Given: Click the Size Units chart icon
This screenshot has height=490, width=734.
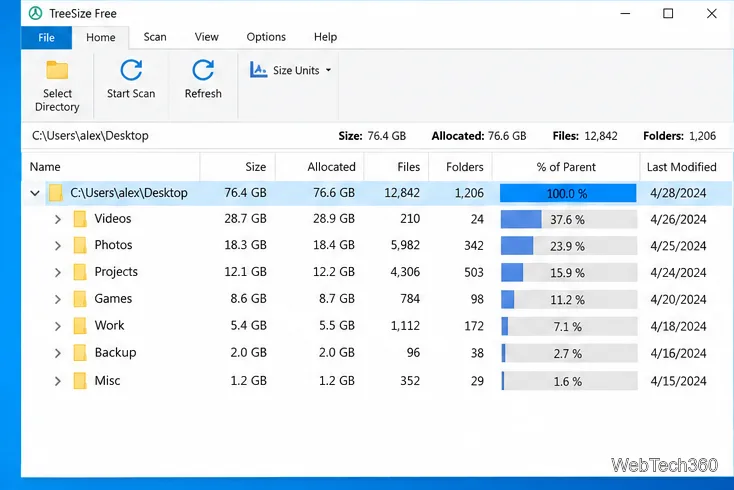Looking at the screenshot, I should point(258,70).
